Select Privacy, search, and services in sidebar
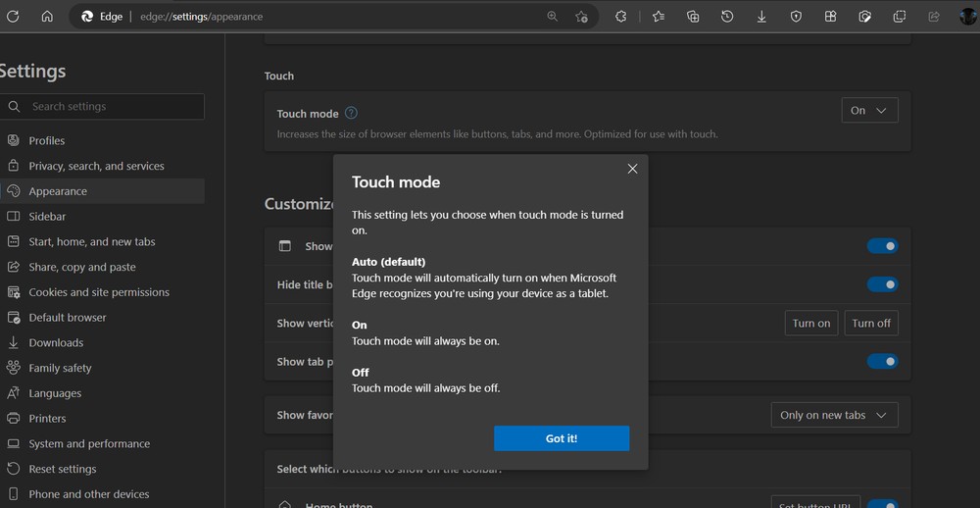Screen dimensions: 980x508 96,166
